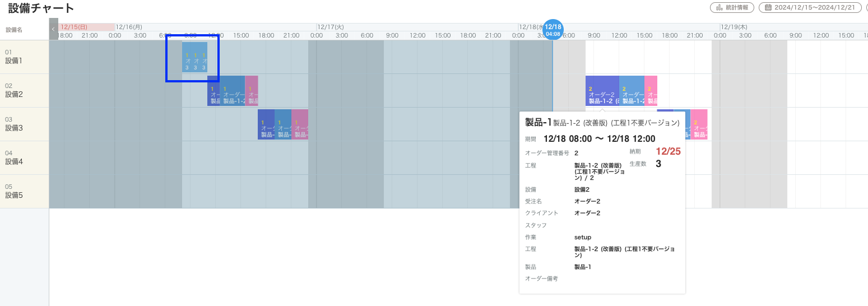The width and height of the screenshot is (868, 306).
Task: Select order 2 dark blue オーダー2 bar in 設備2 row
Action: click(602, 91)
